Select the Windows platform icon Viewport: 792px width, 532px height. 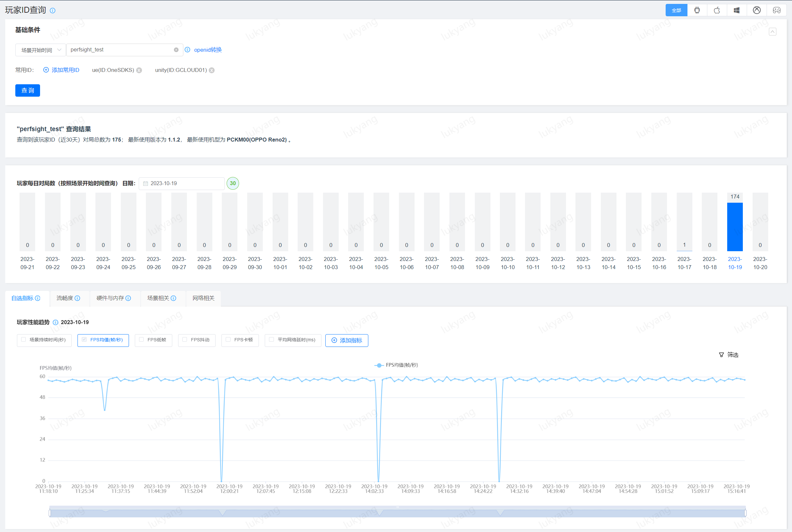coord(737,10)
